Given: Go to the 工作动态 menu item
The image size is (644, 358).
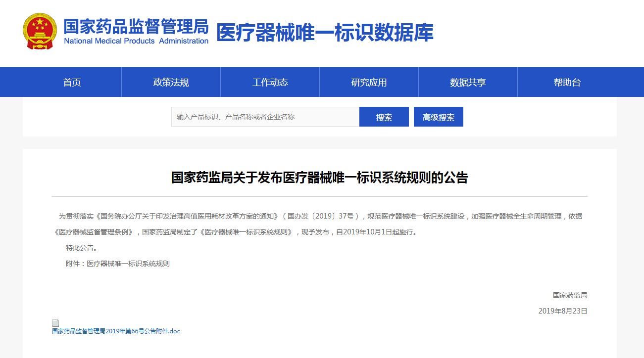Looking at the screenshot, I should pos(270,83).
